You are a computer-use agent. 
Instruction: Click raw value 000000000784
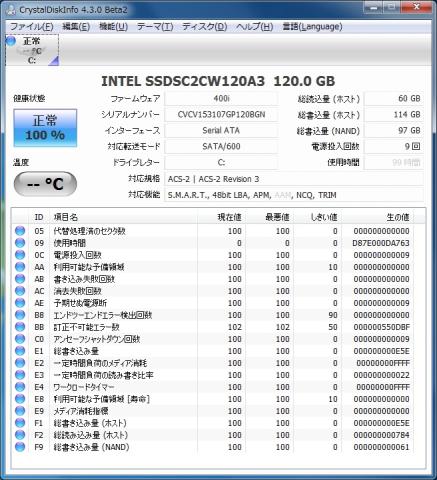coord(381,435)
